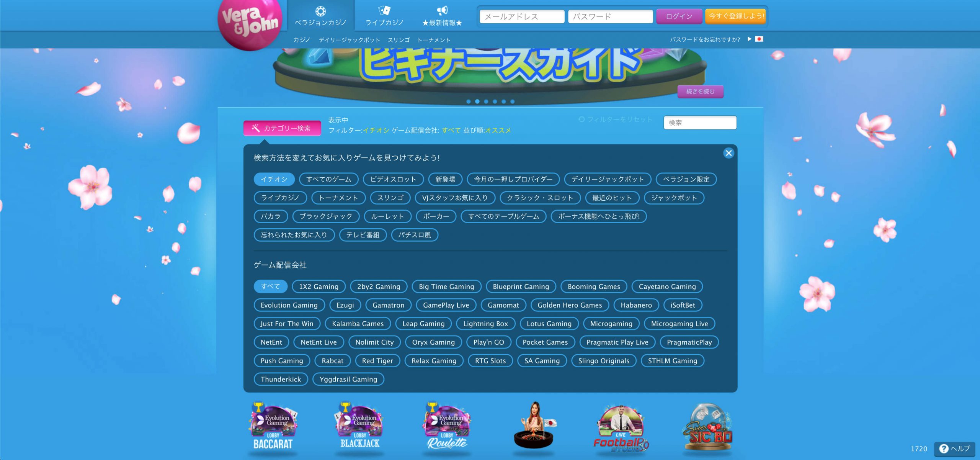
Task: Select the ビデオスロット category filter
Action: pyautogui.click(x=393, y=179)
